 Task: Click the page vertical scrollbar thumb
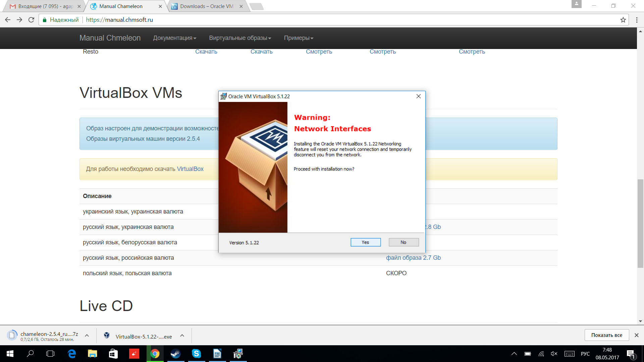point(640,224)
